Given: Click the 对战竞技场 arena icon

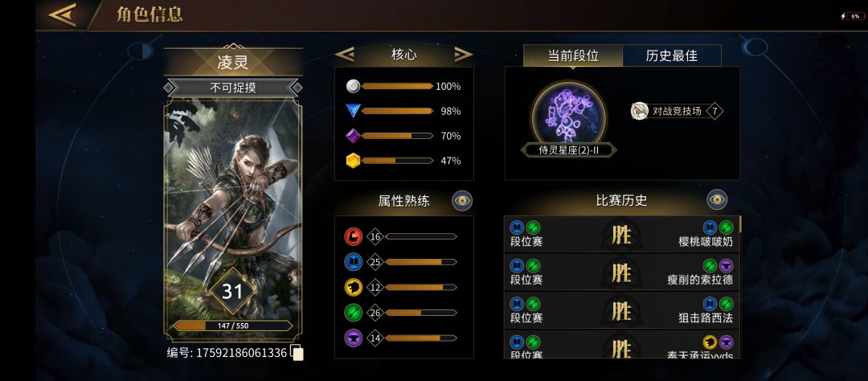Looking at the screenshot, I should pyautogui.click(x=640, y=111).
